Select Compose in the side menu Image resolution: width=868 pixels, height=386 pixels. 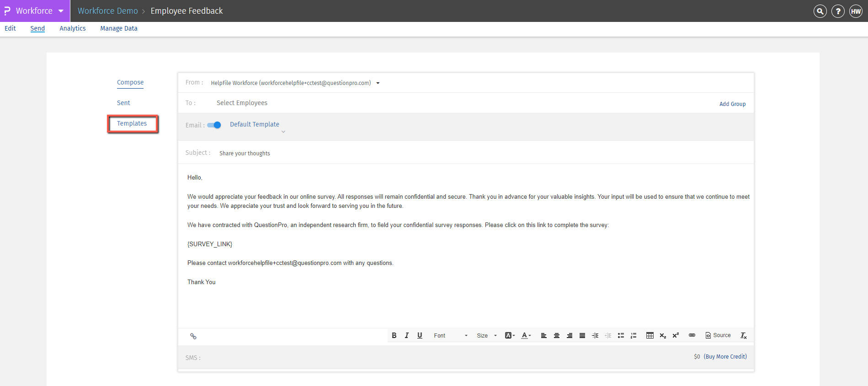pos(130,82)
